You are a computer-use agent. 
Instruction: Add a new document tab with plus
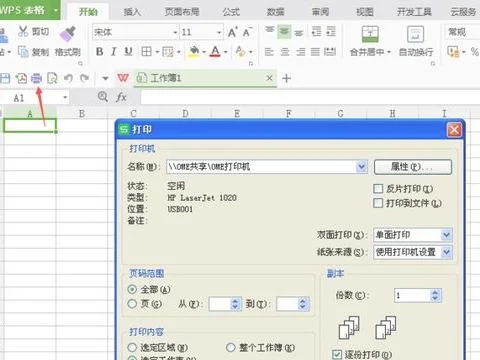[x=286, y=78]
